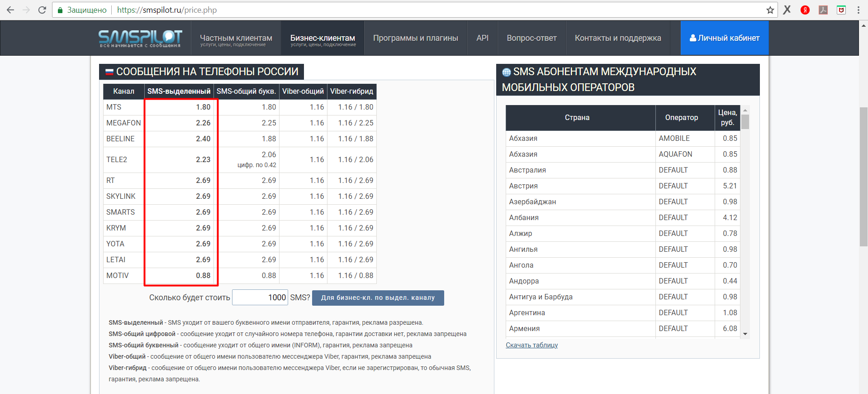868x394 pixels.
Task: Open Бизнес-клиентам menu item
Action: tap(323, 38)
